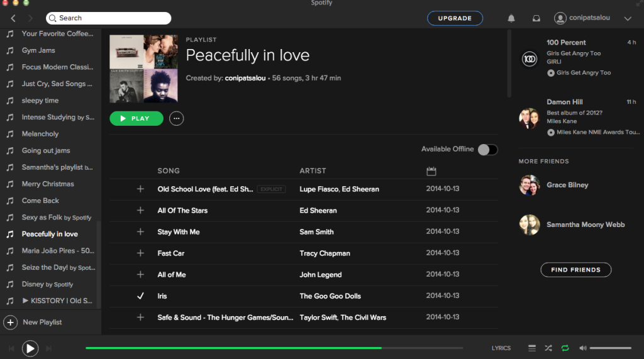The image size is (644, 359).
Task: Expand the account dropdown chevron
Action: 628,18
